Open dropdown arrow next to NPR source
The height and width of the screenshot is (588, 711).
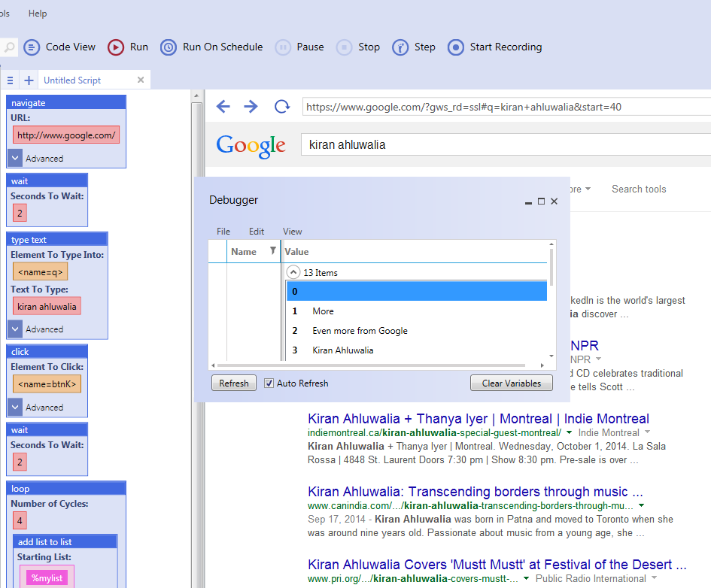598,359
